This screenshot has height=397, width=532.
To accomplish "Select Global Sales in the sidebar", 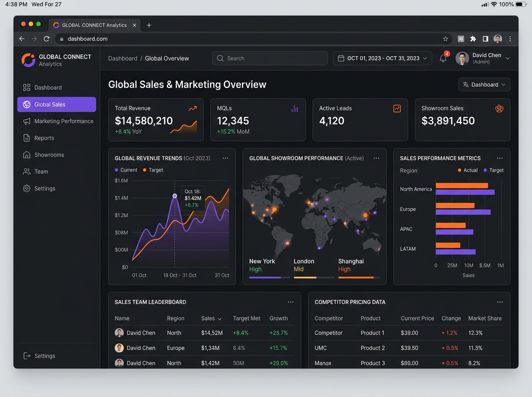I will pyautogui.click(x=57, y=105).
